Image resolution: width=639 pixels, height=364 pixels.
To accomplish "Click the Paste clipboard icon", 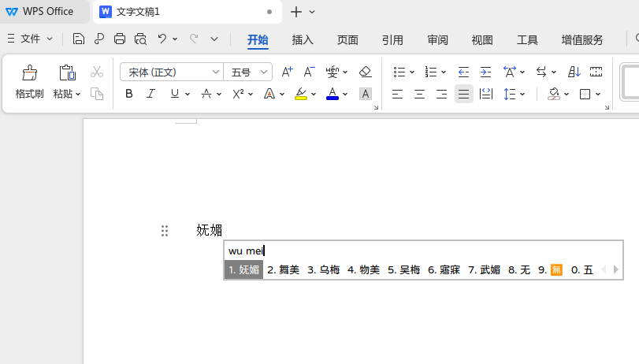I will [x=67, y=73].
